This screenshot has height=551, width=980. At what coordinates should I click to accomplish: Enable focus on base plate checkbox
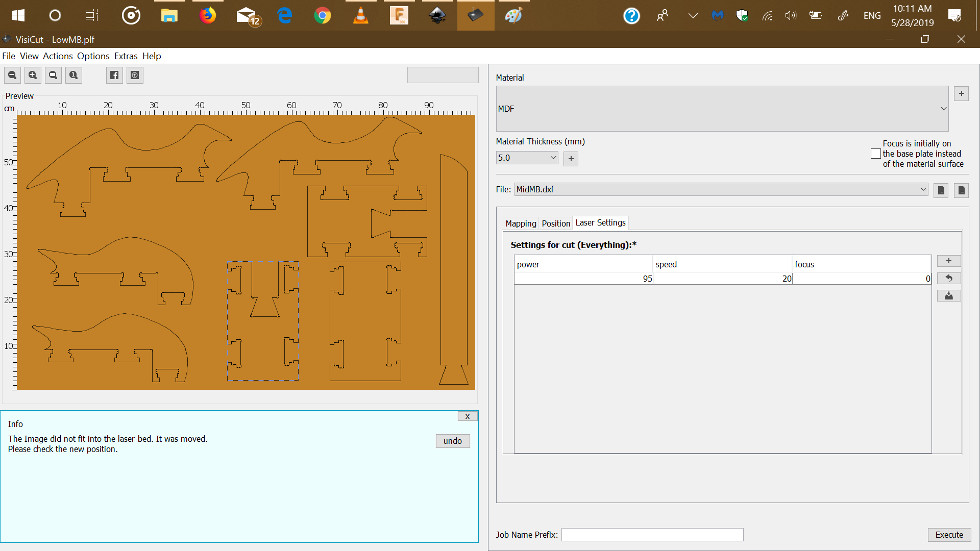876,154
